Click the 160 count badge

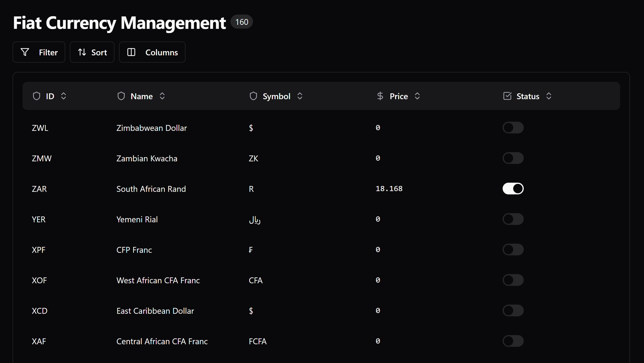tap(241, 22)
